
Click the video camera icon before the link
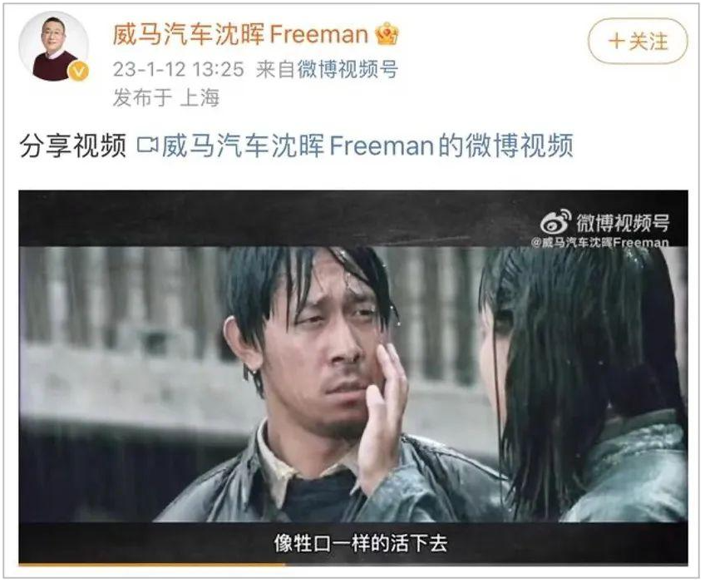[x=147, y=145]
